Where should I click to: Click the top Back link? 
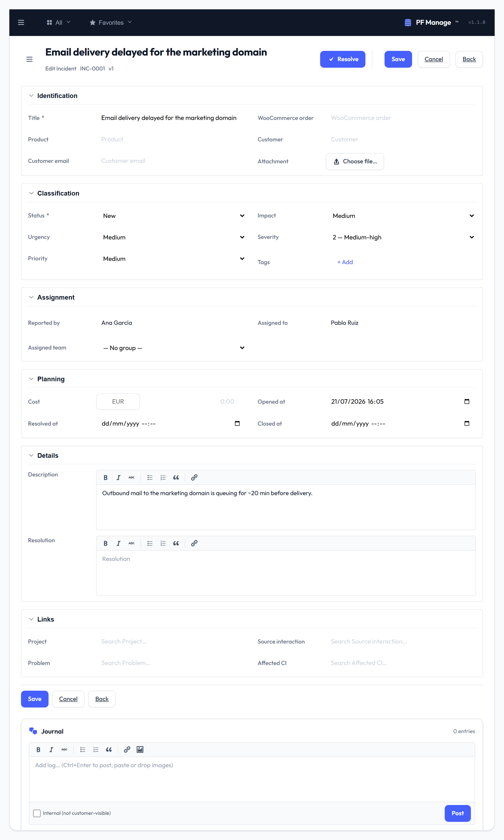tap(469, 59)
